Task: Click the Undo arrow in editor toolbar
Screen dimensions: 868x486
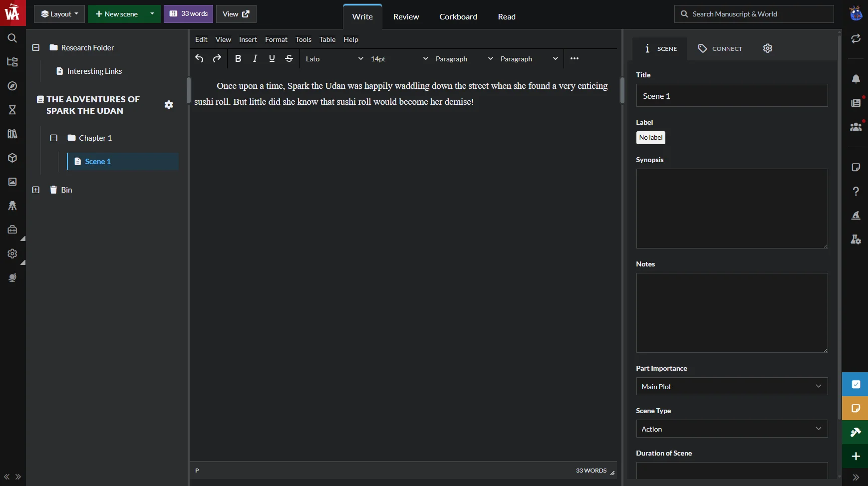Action: 199,58
